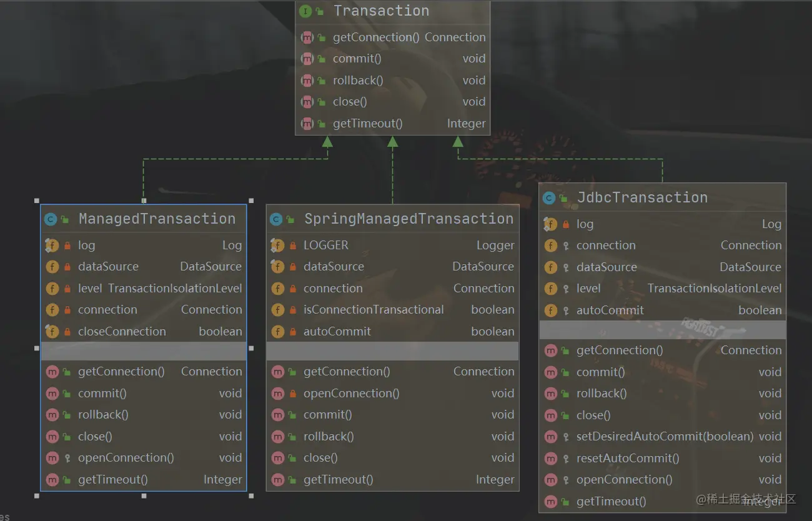Click connection field name in JdbcTransaction
This screenshot has height=521, width=812.
coord(606,246)
